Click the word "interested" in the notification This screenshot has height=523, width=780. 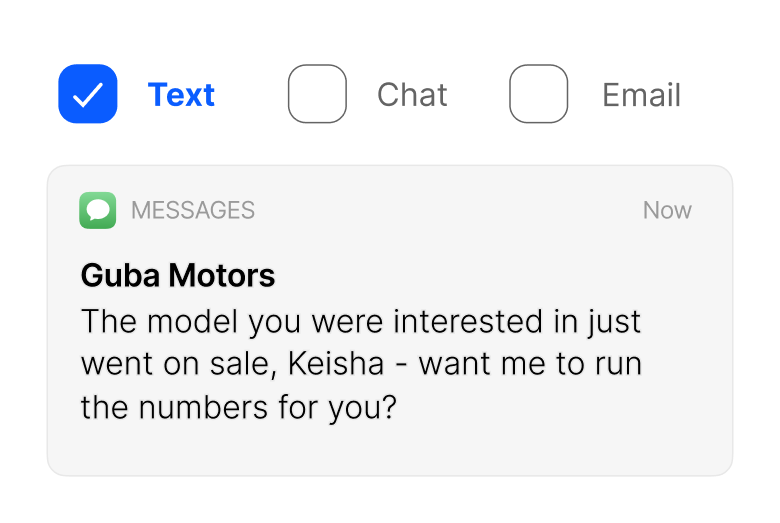(468, 321)
